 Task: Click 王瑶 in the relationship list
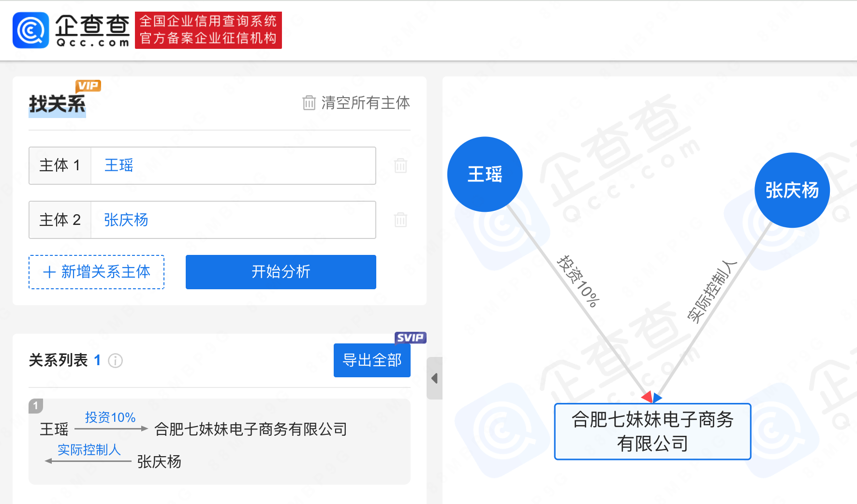[54, 429]
